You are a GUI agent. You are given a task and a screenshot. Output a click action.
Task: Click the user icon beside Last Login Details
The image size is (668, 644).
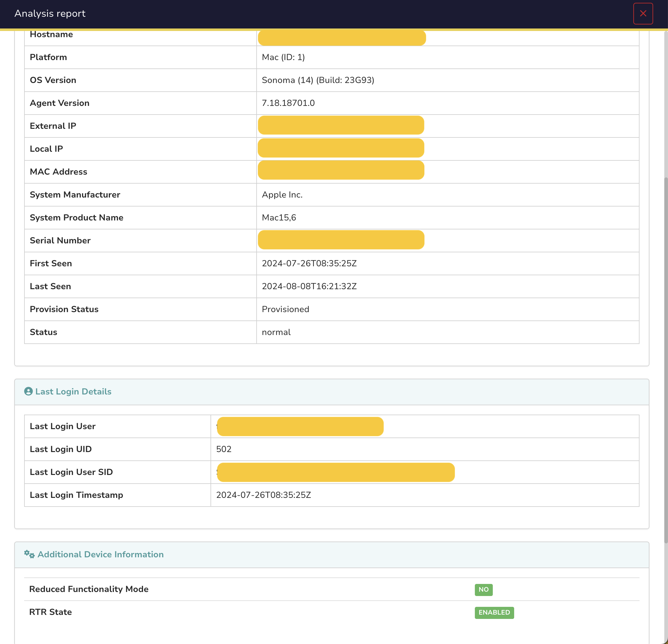(x=28, y=391)
